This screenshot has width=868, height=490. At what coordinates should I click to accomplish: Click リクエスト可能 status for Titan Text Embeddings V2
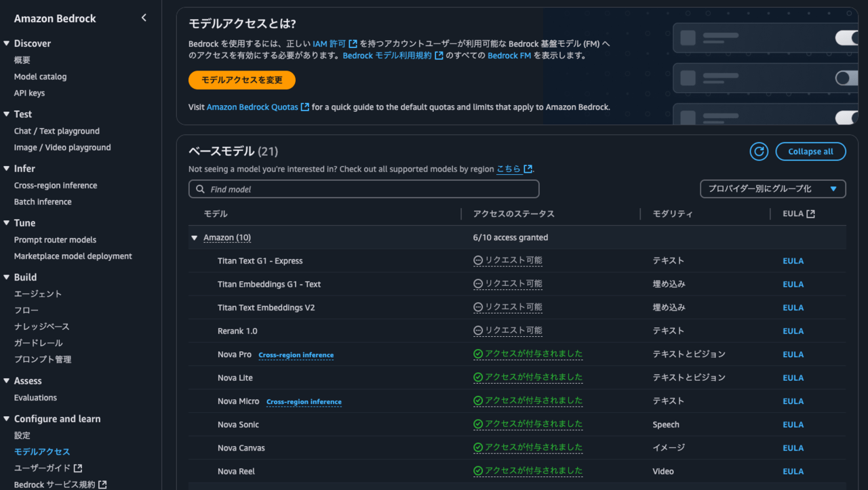[x=508, y=307]
